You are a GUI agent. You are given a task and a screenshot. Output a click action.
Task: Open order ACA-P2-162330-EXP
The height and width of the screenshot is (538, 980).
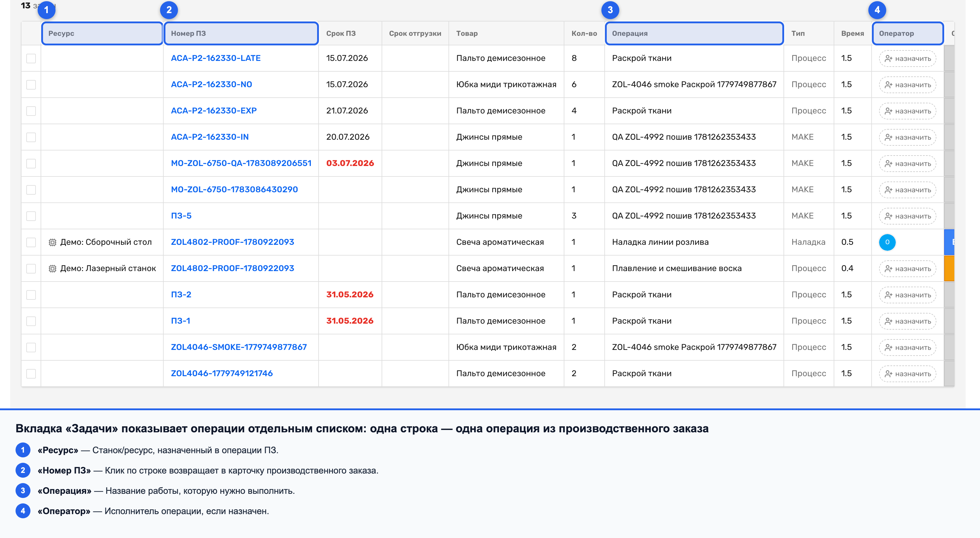point(214,111)
